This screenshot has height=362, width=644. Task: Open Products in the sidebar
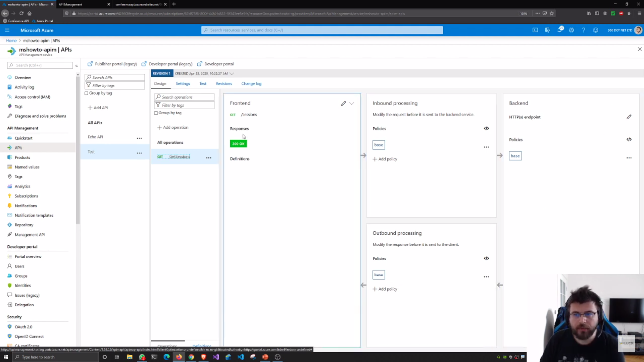(22, 158)
